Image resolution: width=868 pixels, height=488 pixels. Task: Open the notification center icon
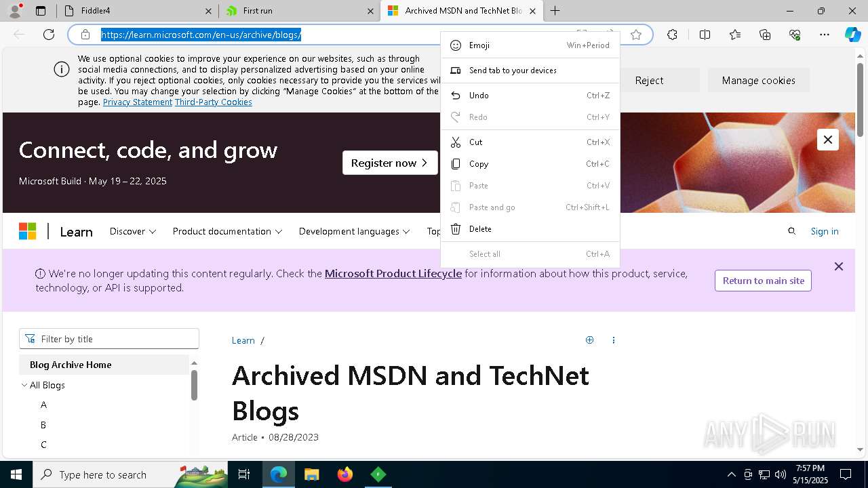click(846, 474)
